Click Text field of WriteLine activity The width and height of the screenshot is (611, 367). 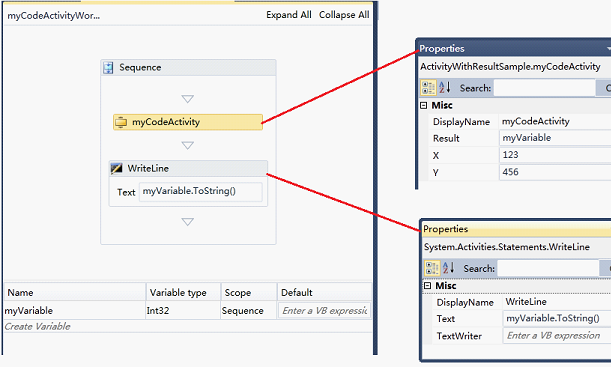201,191
